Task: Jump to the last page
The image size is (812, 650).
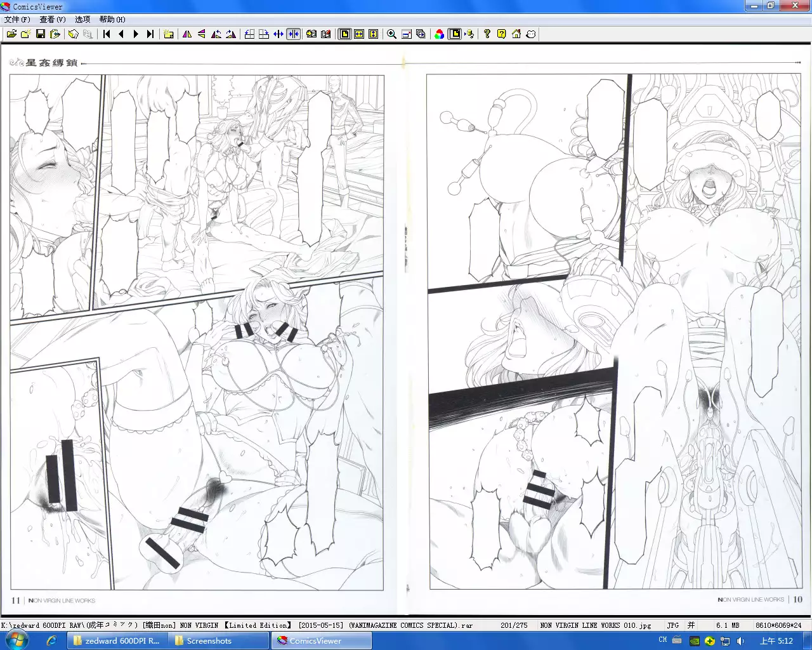Action: coord(150,34)
